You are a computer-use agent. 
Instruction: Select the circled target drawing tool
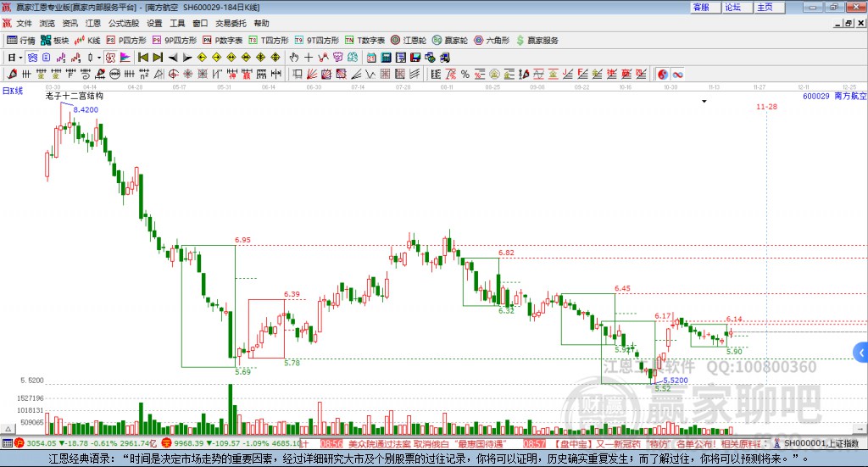click(x=173, y=74)
